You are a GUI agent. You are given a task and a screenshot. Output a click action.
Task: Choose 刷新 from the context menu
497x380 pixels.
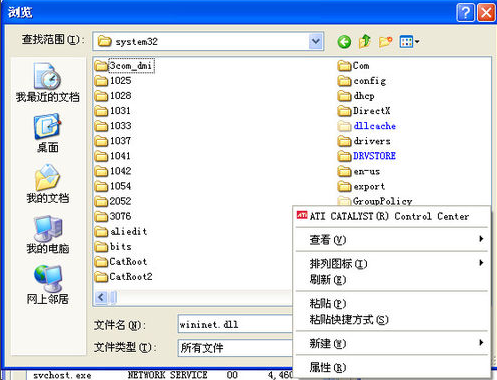[391, 279]
